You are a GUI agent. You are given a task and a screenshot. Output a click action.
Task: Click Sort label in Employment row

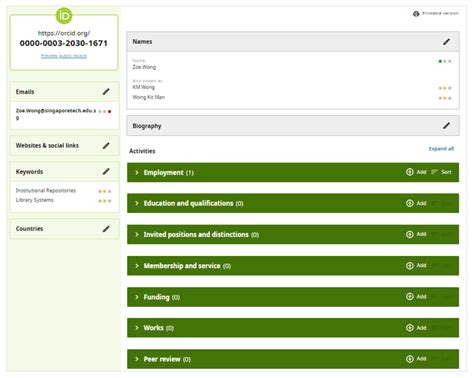[x=446, y=172]
